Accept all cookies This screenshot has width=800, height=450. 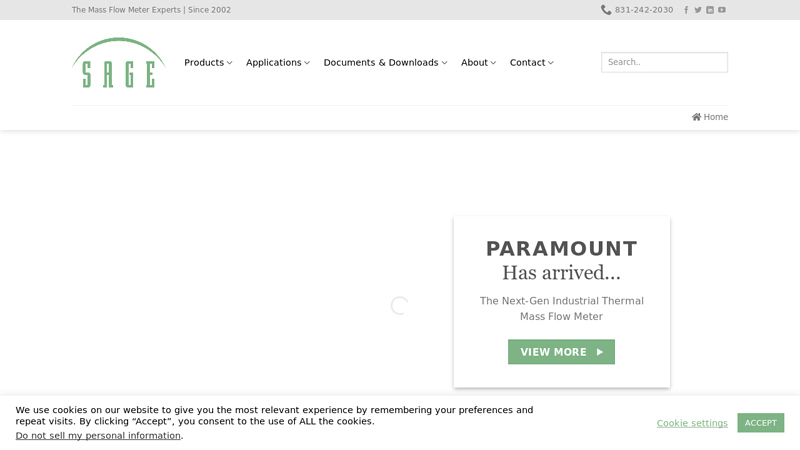tap(761, 423)
